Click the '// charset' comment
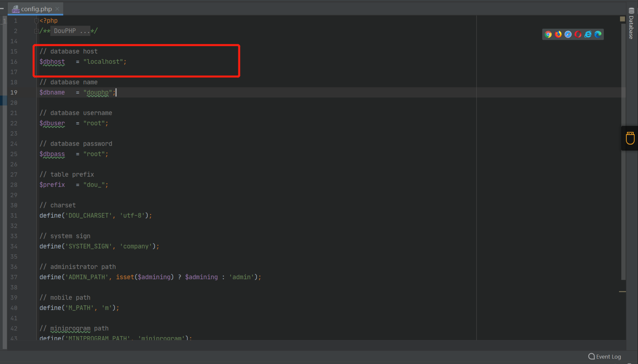This screenshot has height=364, width=638. point(58,205)
